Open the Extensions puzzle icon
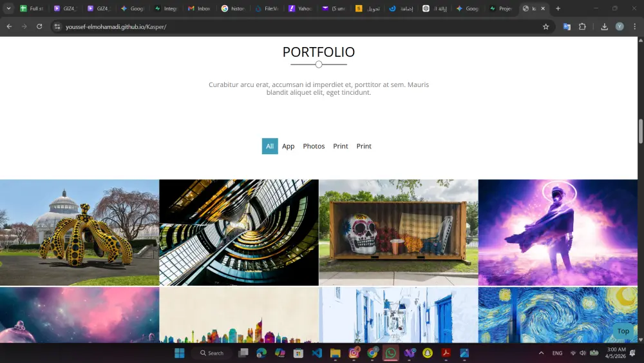Viewport: 644px width, 363px height. pos(582,26)
